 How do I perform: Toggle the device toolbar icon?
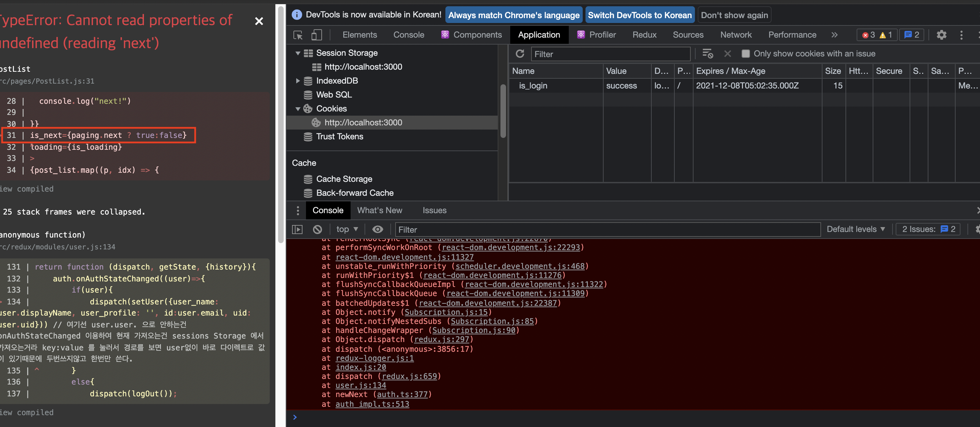[x=316, y=35]
